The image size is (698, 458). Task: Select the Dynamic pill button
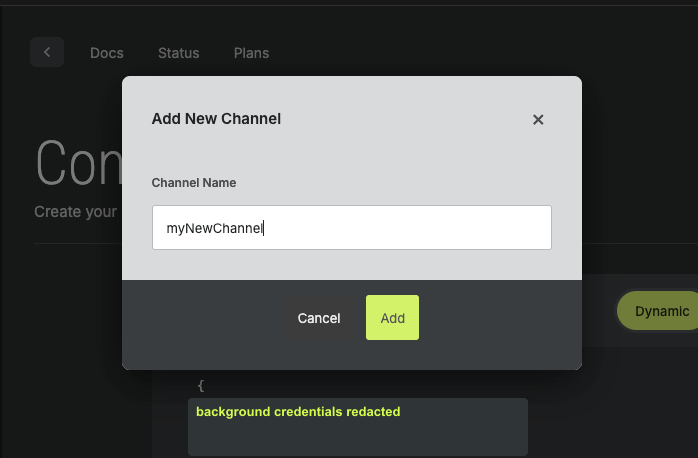659,311
